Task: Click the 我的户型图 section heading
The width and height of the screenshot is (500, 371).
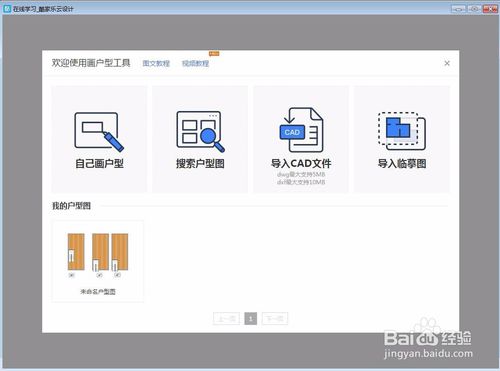Action: click(71, 206)
